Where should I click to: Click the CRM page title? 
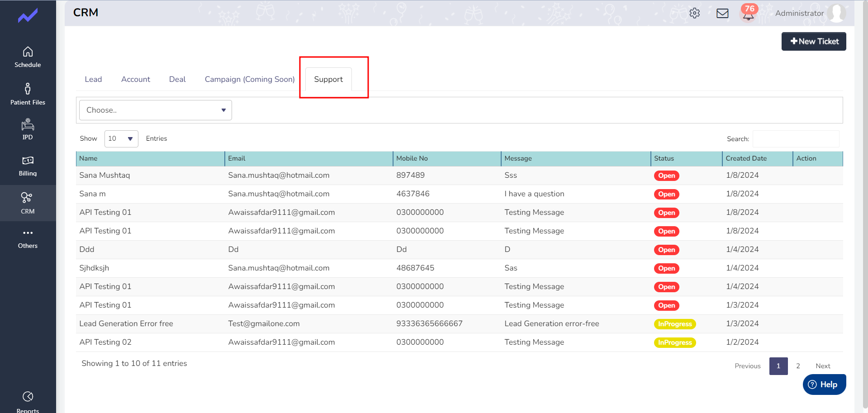coord(85,13)
